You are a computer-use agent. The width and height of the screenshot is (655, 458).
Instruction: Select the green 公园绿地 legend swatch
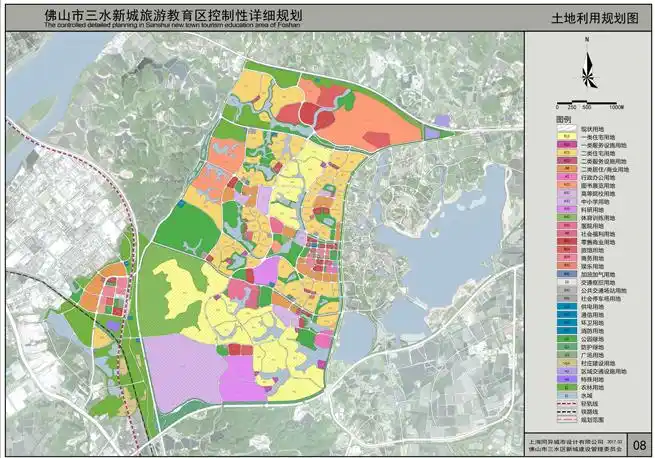[565, 337]
